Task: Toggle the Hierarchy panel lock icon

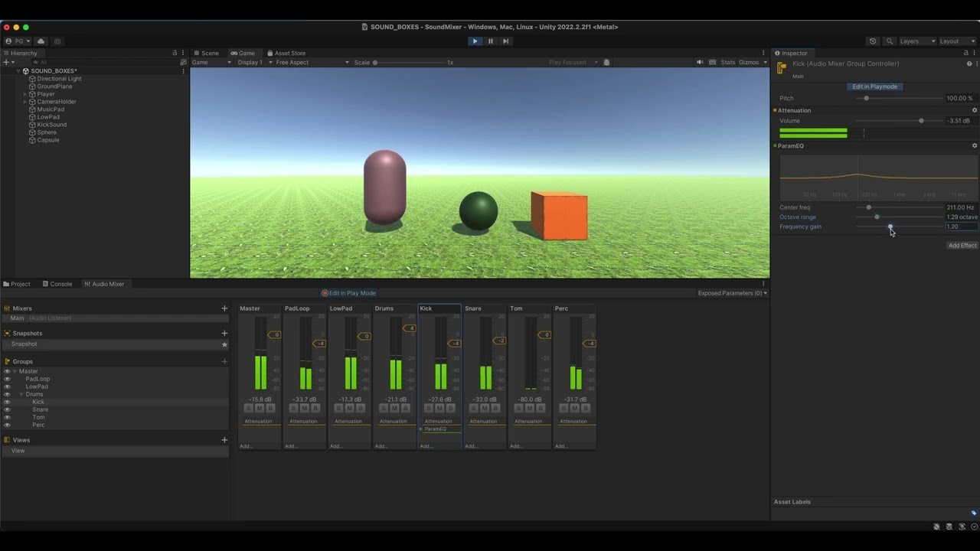Action: [175, 54]
